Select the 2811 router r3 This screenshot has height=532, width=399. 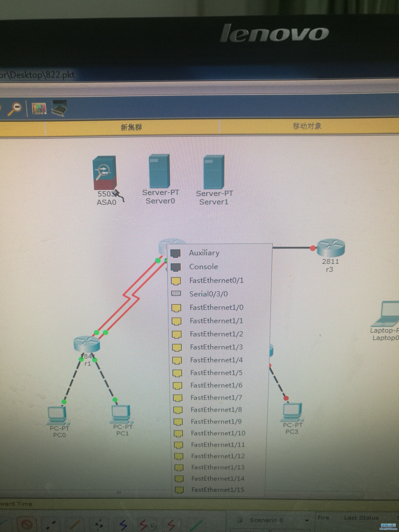pyautogui.click(x=331, y=248)
